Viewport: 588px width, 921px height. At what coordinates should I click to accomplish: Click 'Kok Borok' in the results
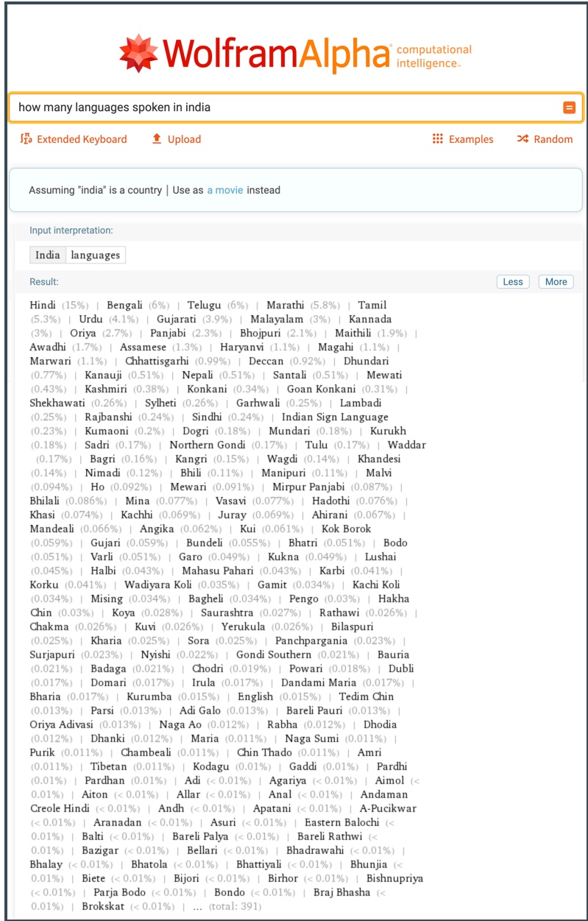click(x=347, y=529)
